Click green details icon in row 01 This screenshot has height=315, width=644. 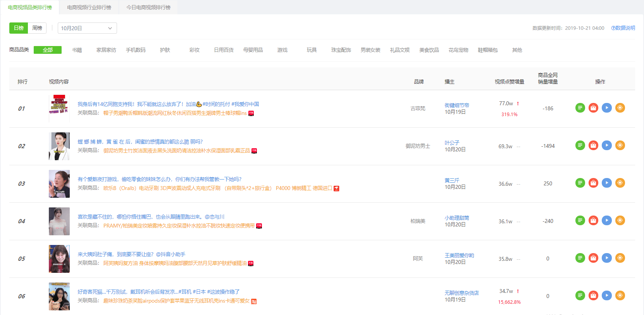(580, 108)
